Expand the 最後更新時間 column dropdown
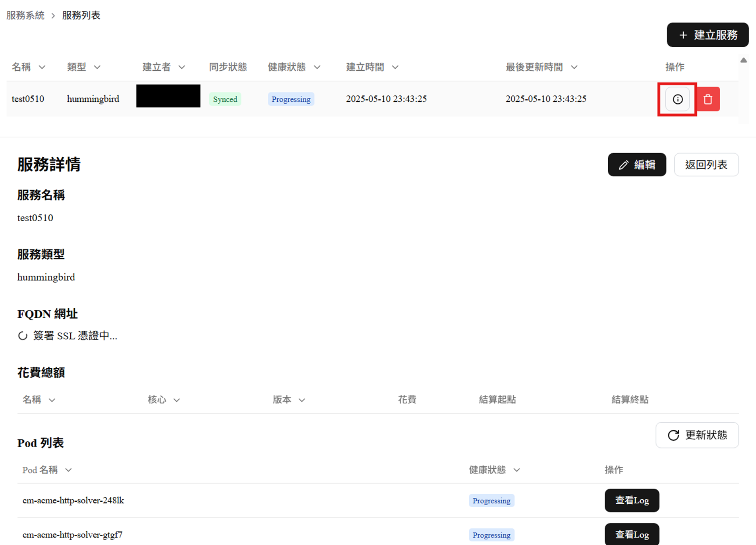 pyautogui.click(x=574, y=68)
